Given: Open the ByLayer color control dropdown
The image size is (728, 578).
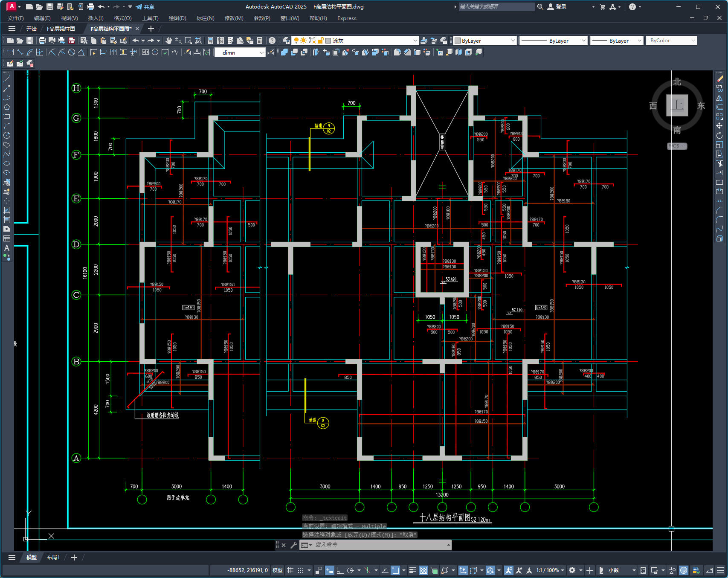Looking at the screenshot, I should click(485, 41).
